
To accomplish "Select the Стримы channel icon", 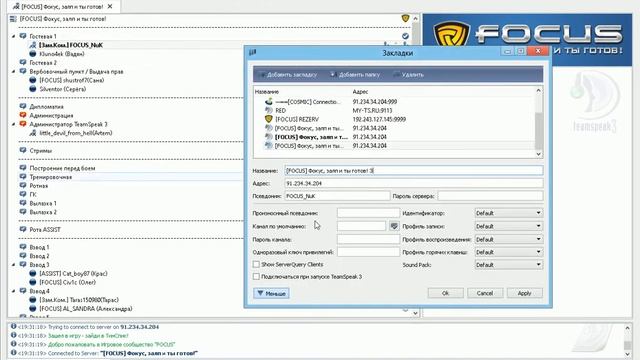I will pos(23,150).
